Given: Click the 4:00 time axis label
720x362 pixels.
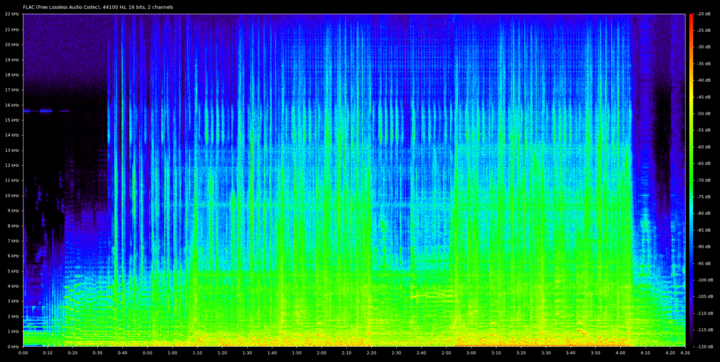Looking at the screenshot, I should tap(621, 353).
